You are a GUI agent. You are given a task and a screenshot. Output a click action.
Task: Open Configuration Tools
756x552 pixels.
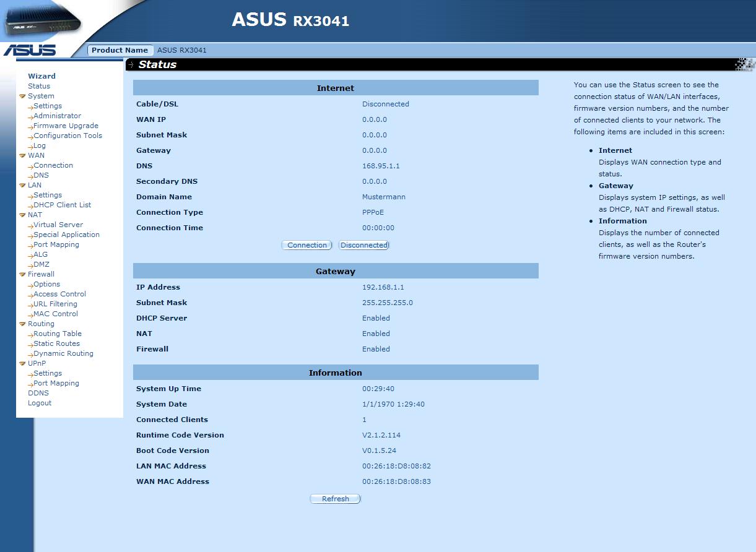point(67,136)
